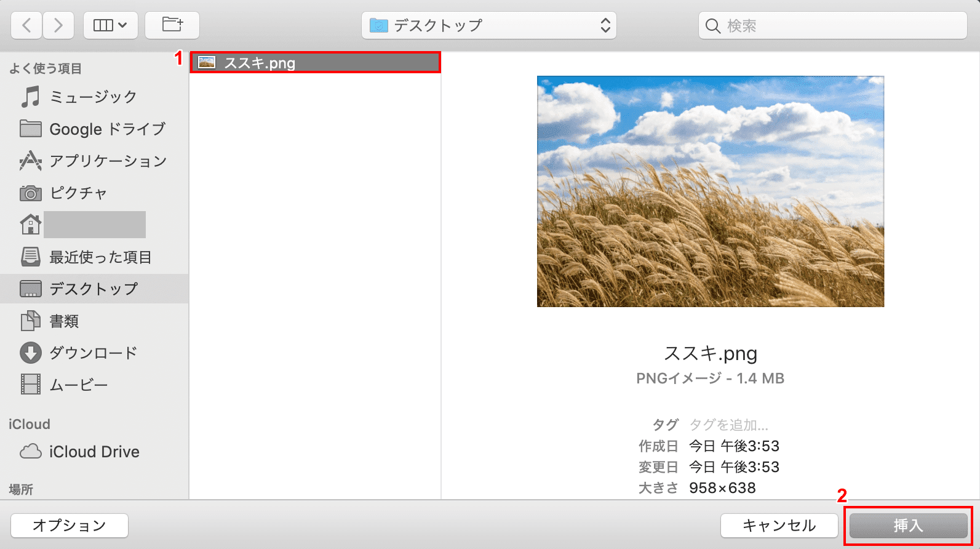Open the デスクトップ location popup
Screen dimensions: 980x549
point(489,25)
